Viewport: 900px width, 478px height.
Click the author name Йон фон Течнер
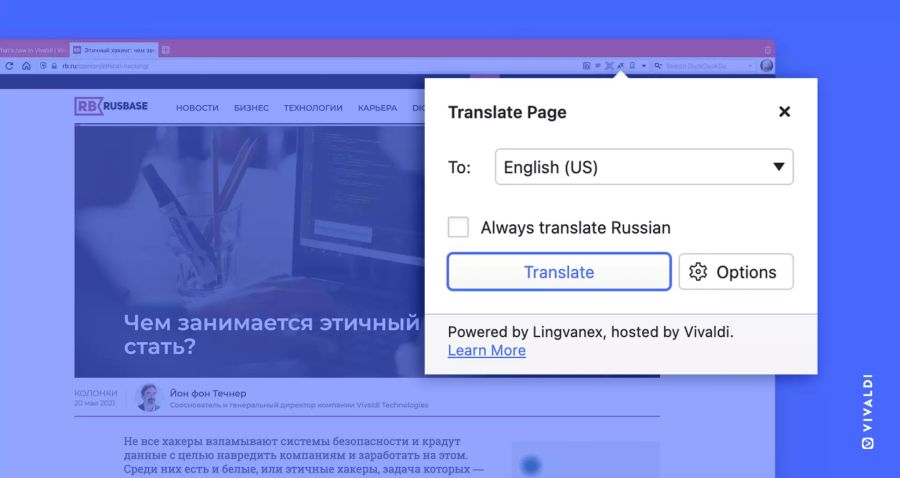208,393
